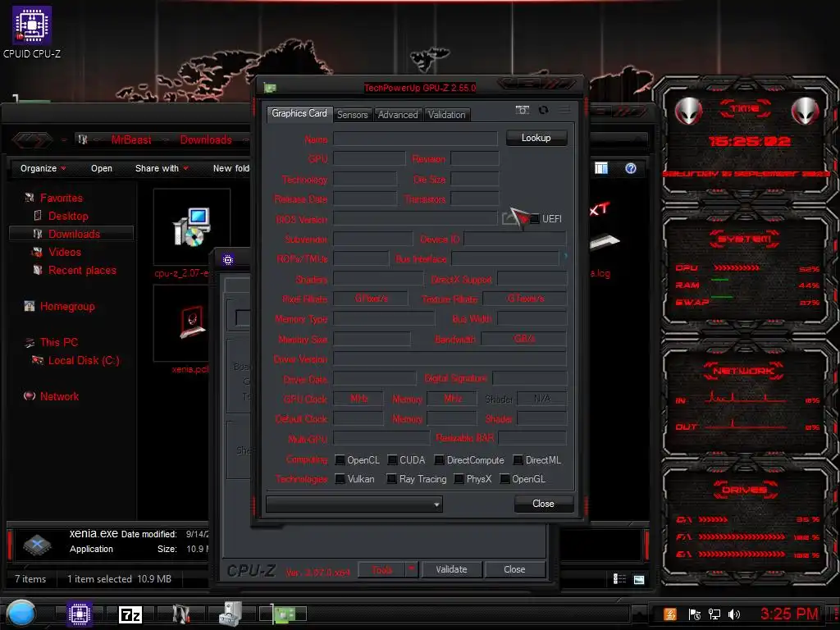Open 7-Zip from the taskbar

(x=130, y=614)
